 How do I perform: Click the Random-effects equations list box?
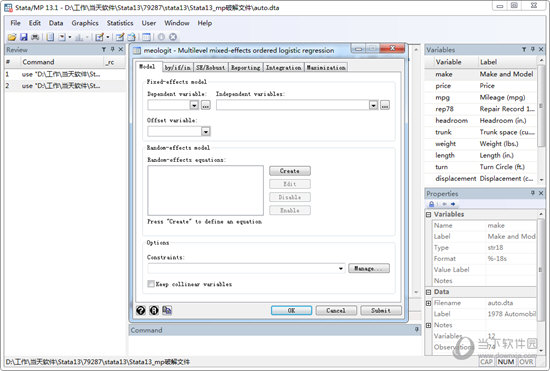(x=206, y=190)
